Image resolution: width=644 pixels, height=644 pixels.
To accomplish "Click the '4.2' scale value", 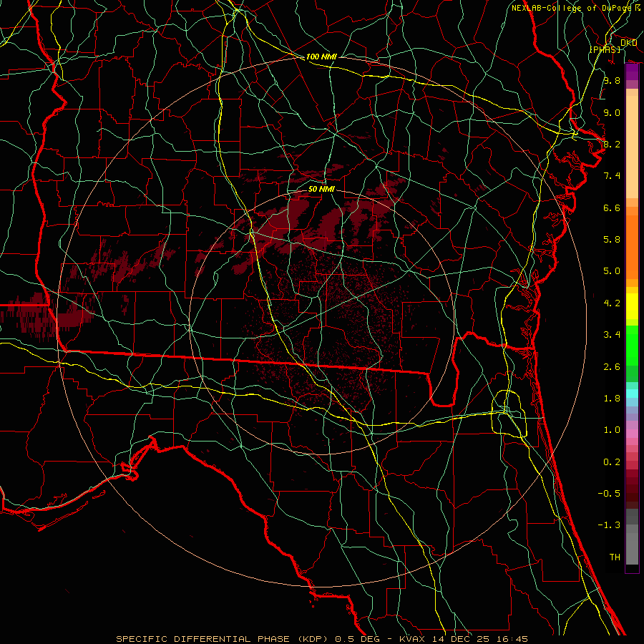I will pyautogui.click(x=612, y=303).
